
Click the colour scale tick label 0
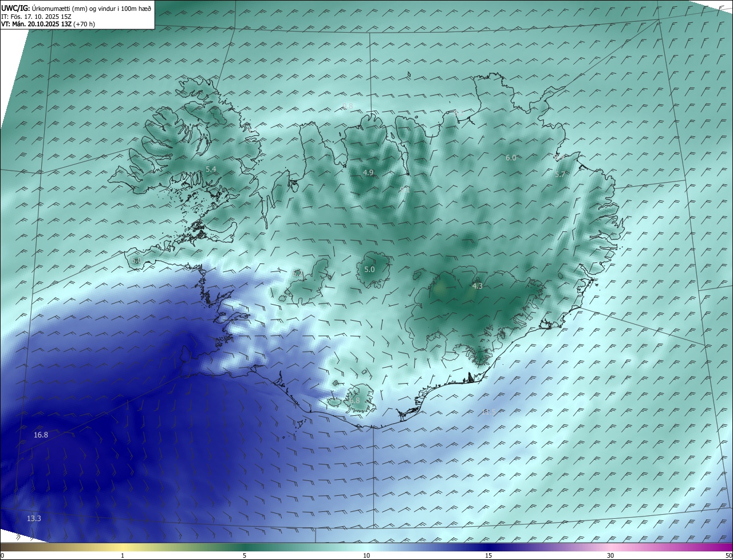(x=2, y=555)
